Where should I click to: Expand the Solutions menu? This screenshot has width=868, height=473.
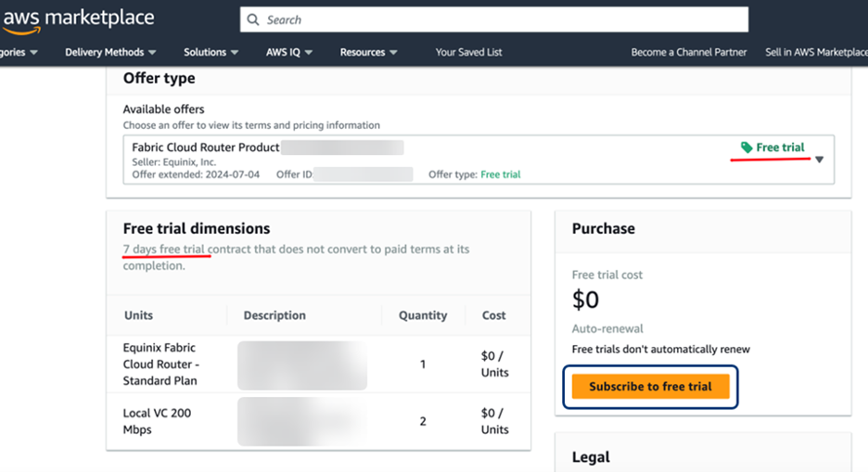(211, 52)
